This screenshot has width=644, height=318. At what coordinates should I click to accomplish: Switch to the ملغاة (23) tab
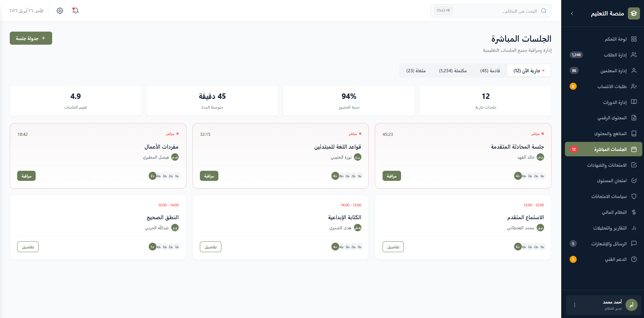(416, 70)
